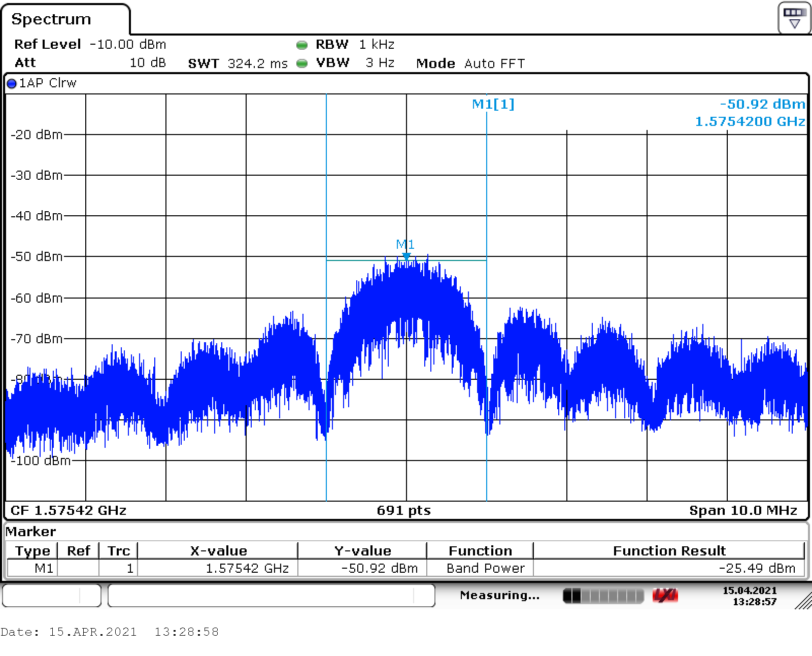Click the Span 10.0 MHz label
This screenshot has height=656, width=812.
pyautogui.click(x=743, y=510)
